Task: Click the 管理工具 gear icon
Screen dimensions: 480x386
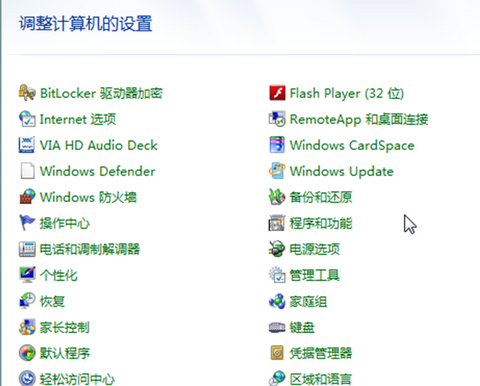Action: point(277,275)
